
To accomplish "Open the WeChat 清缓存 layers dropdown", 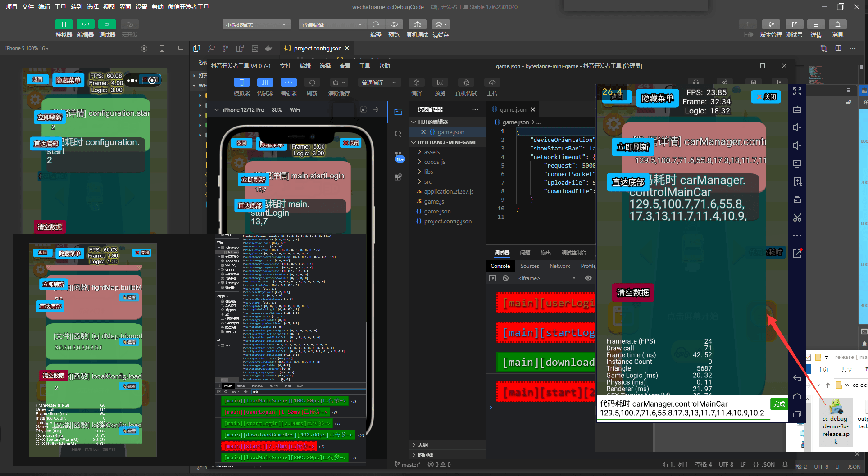I will click(x=441, y=24).
